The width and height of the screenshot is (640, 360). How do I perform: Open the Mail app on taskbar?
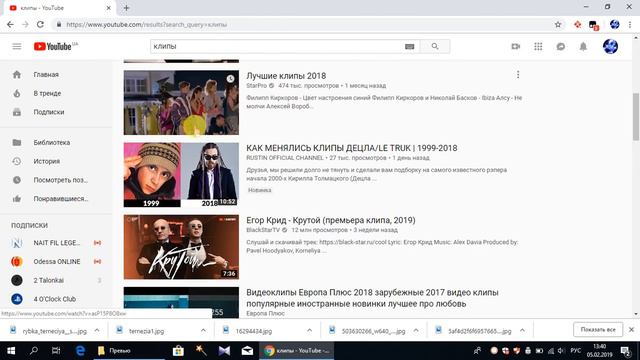(247, 351)
